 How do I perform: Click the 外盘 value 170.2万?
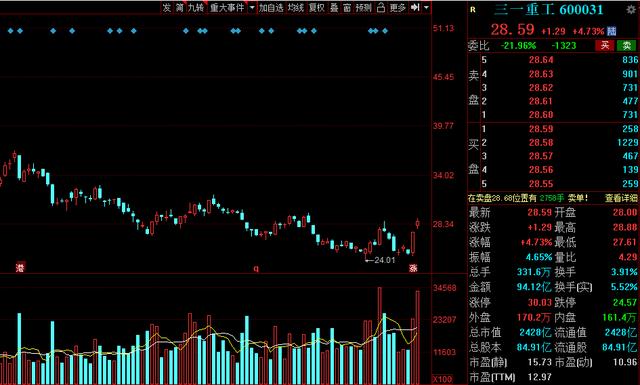pos(533,317)
